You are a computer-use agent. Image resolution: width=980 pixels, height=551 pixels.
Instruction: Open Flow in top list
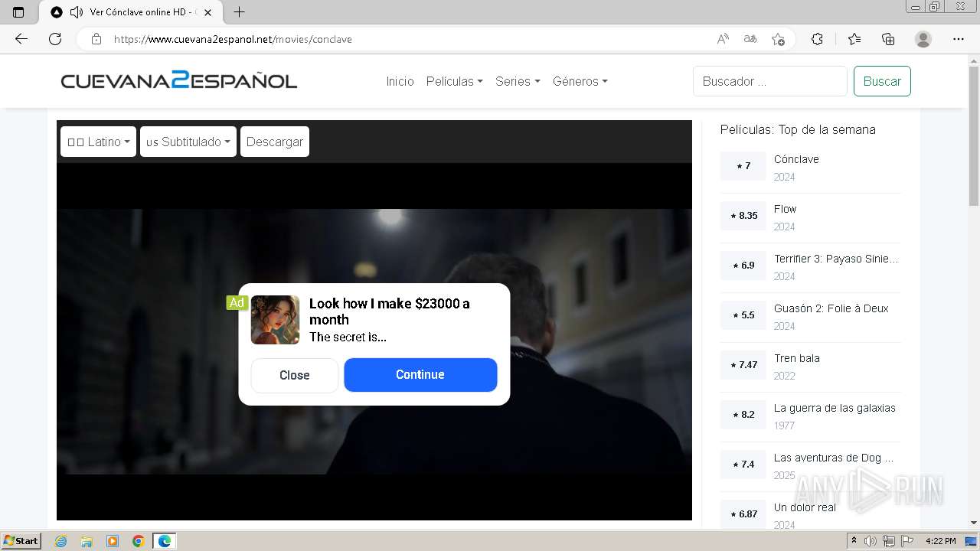pos(785,209)
